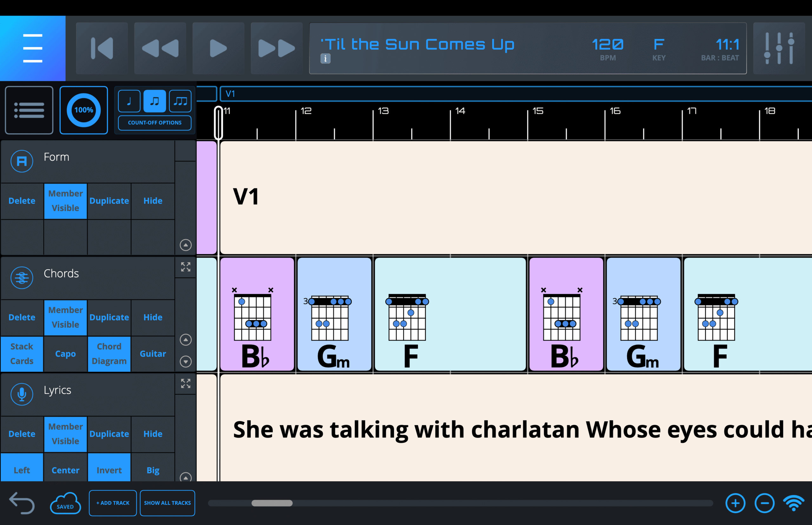Hide the Chords track
This screenshot has height=525, width=812.
click(153, 318)
